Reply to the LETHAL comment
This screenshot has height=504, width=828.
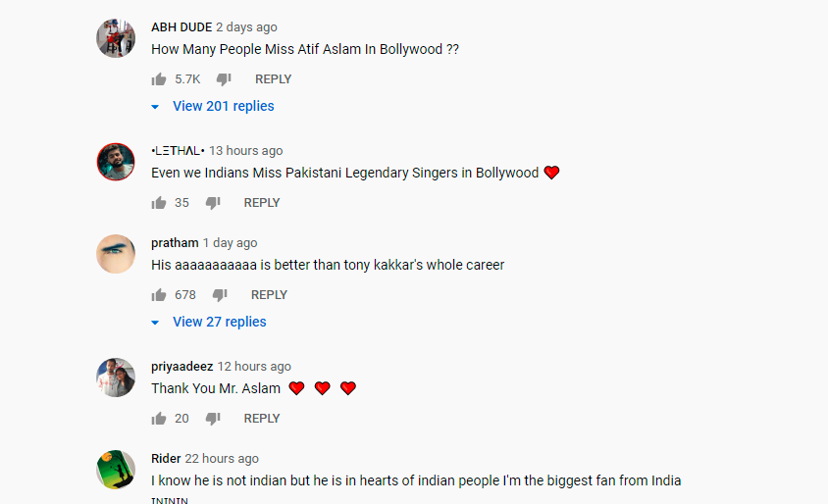[262, 203]
